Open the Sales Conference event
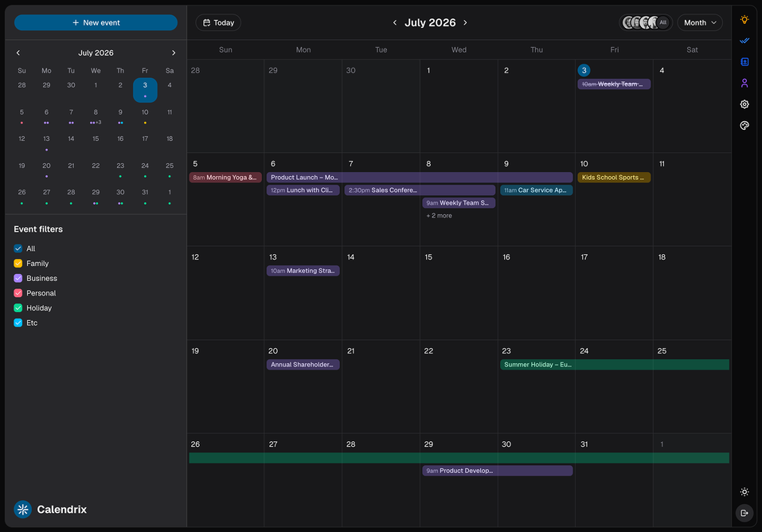 click(420, 190)
